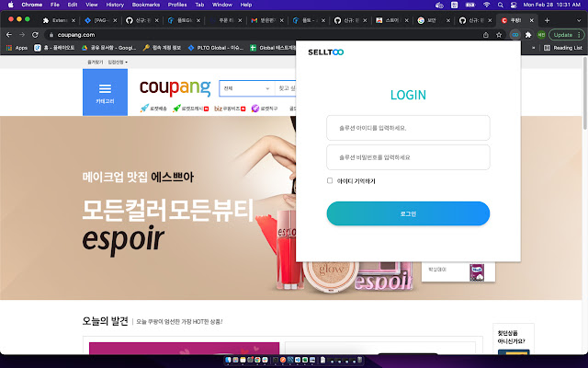Screen dimensions: 588x368
Task: Click the LOGIN heading text
Action: pyautogui.click(x=408, y=95)
